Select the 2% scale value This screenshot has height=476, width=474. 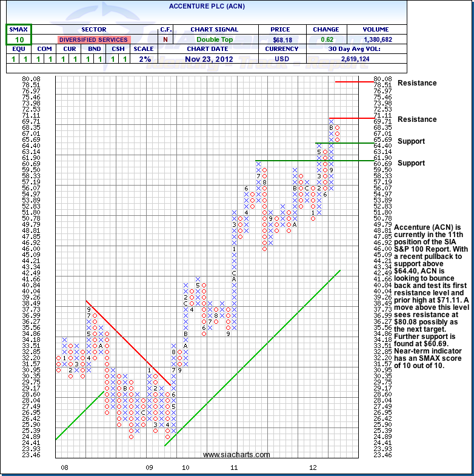144,59
